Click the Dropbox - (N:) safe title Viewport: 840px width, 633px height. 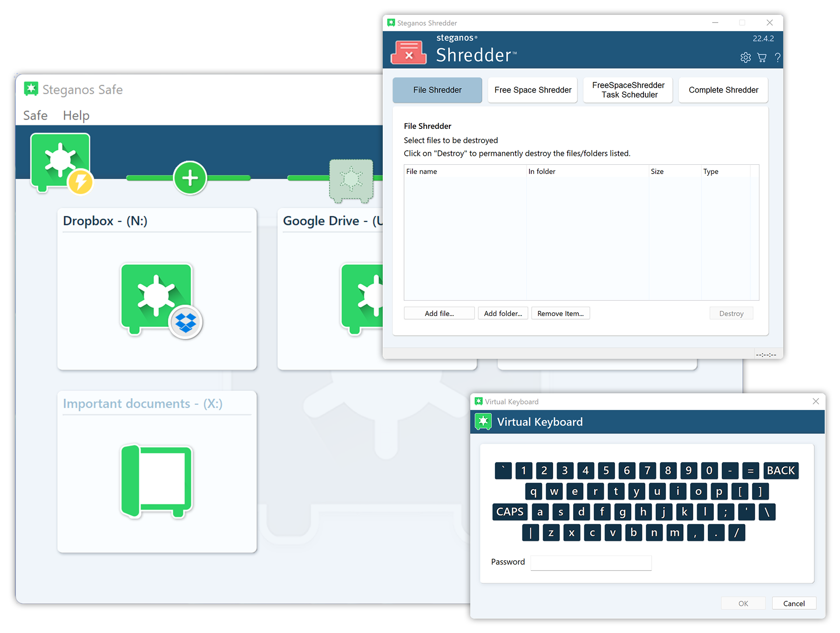(x=105, y=221)
